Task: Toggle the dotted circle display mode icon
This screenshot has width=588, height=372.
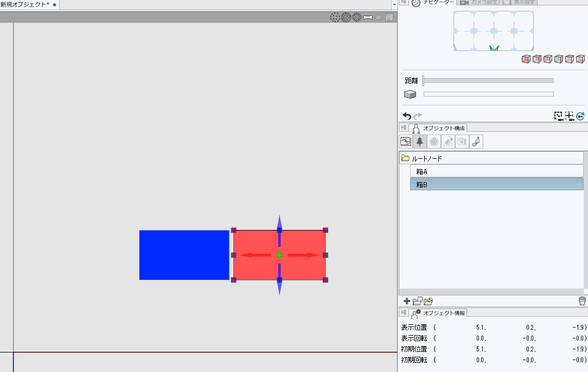Action: pyautogui.click(x=335, y=17)
